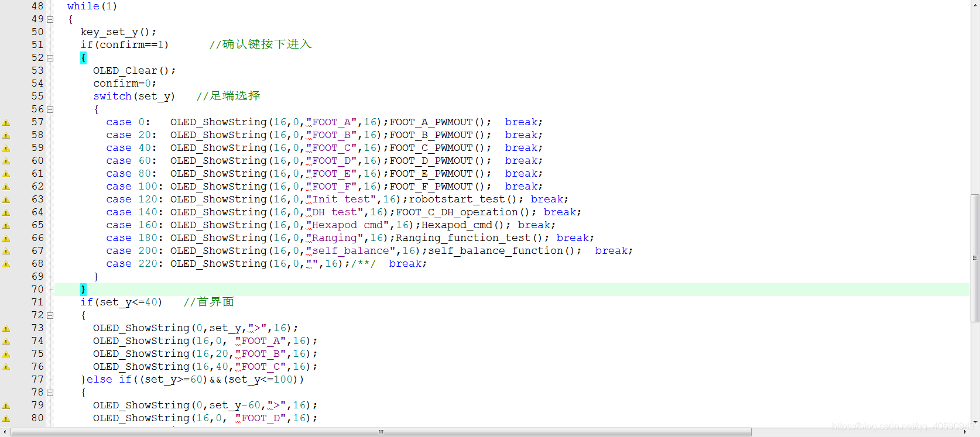Click 'robotstart_test()' on line 63
This screenshot has height=437, width=980.
(463, 199)
